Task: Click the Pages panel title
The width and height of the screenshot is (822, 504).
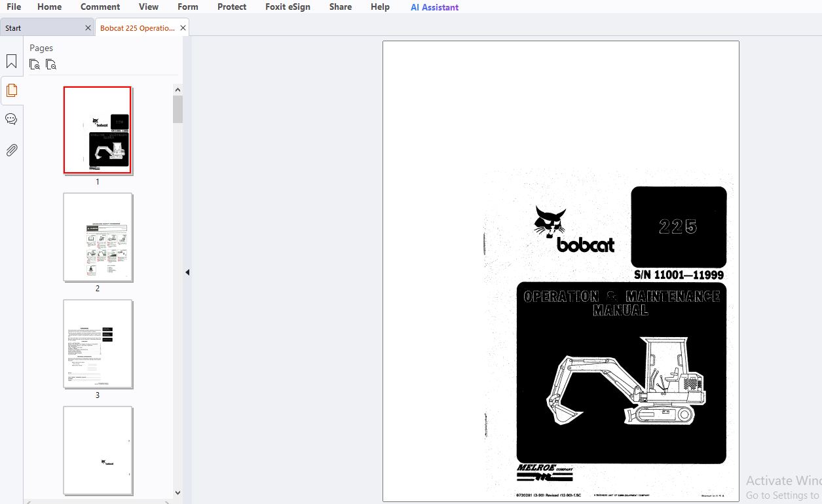Action: [x=41, y=48]
